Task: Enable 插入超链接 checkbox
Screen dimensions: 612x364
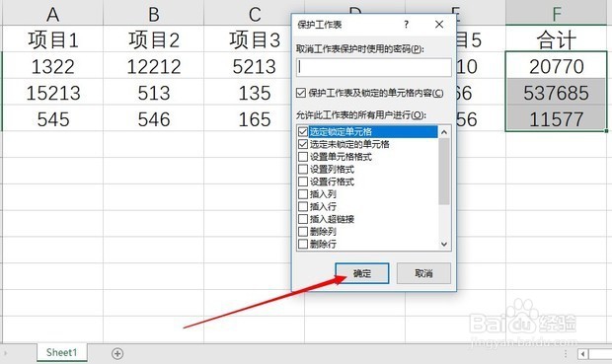Action: [x=303, y=219]
